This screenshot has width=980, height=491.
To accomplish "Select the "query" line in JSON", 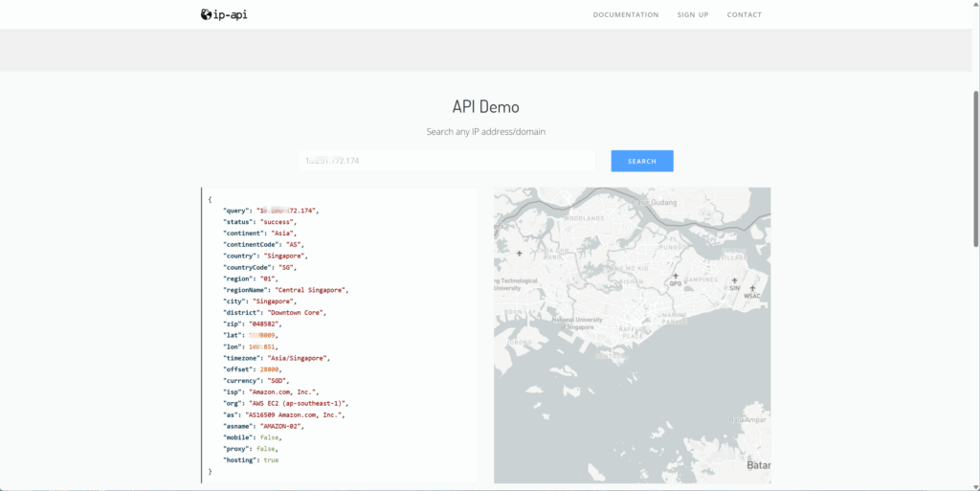I will coord(271,211).
